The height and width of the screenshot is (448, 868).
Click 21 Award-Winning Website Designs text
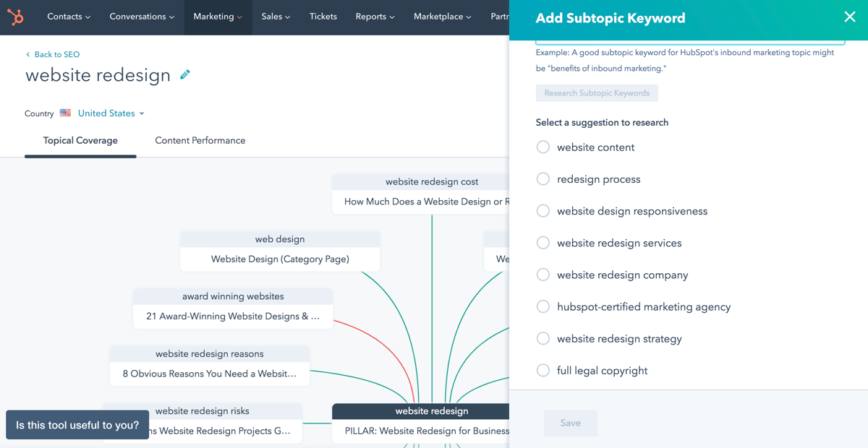[233, 316]
